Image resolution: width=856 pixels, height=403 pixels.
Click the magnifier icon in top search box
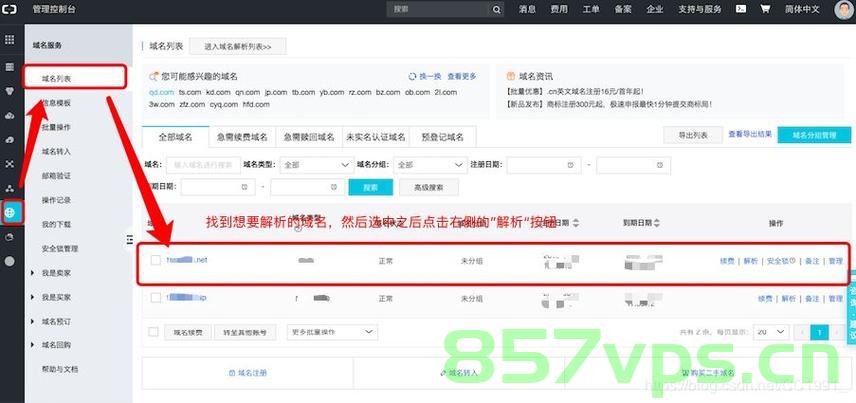coord(496,9)
